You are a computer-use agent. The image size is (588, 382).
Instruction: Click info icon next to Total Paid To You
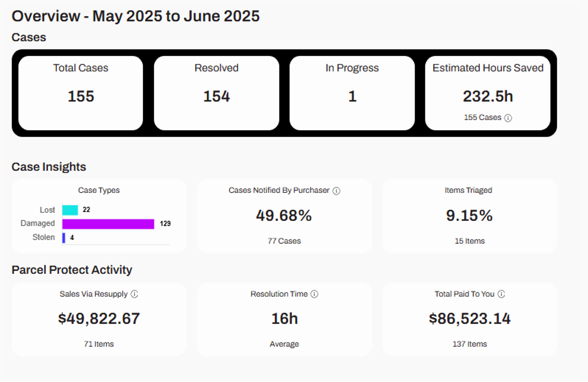(501, 294)
